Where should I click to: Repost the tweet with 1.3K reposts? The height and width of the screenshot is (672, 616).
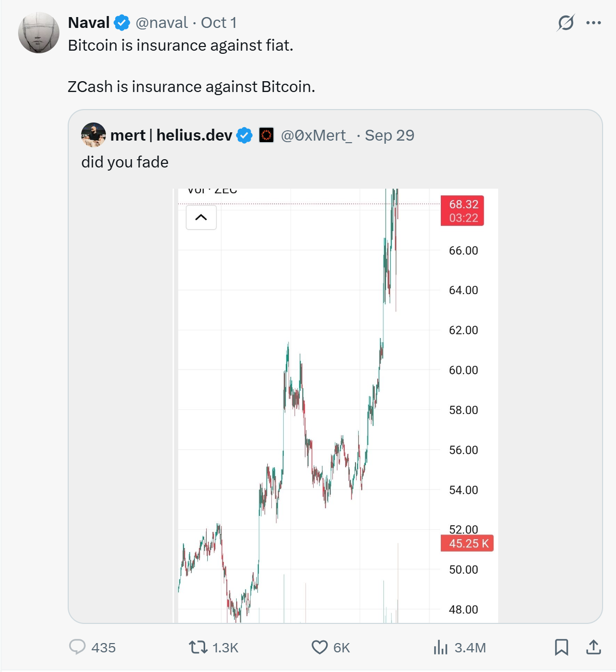tap(198, 647)
